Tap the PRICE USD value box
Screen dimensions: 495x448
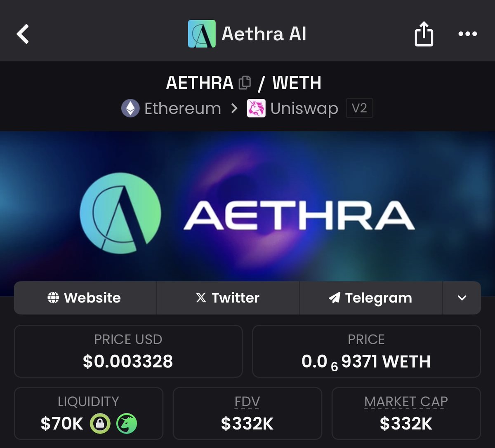pyautogui.click(x=128, y=351)
